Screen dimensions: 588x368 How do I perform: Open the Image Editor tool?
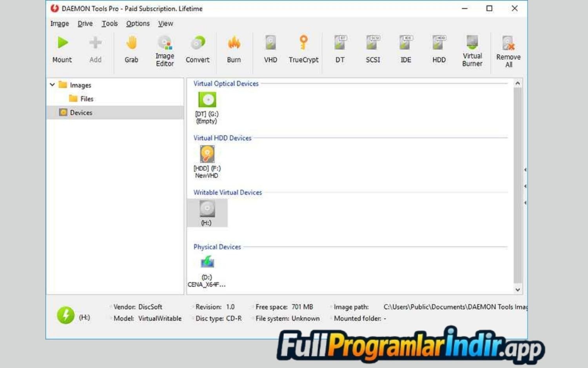(x=165, y=43)
